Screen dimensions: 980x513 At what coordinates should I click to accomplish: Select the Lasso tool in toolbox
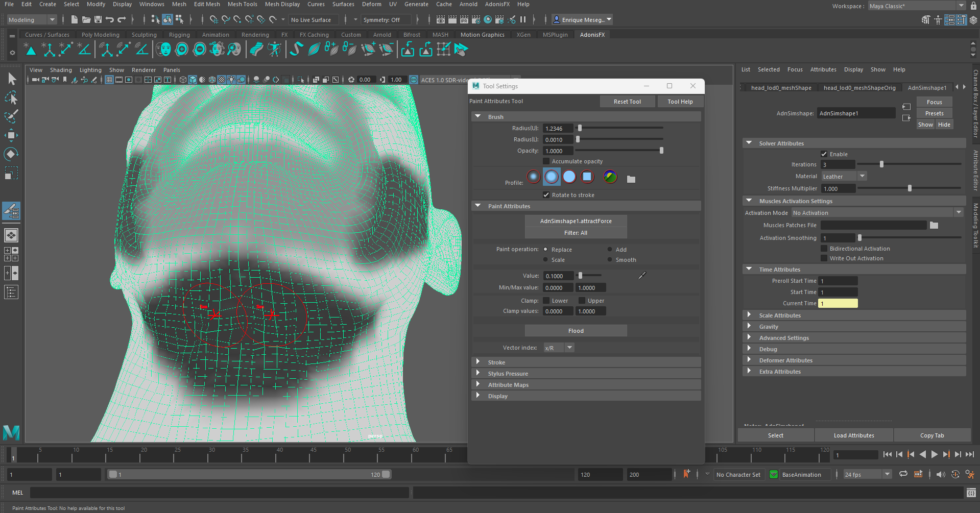pos(11,97)
